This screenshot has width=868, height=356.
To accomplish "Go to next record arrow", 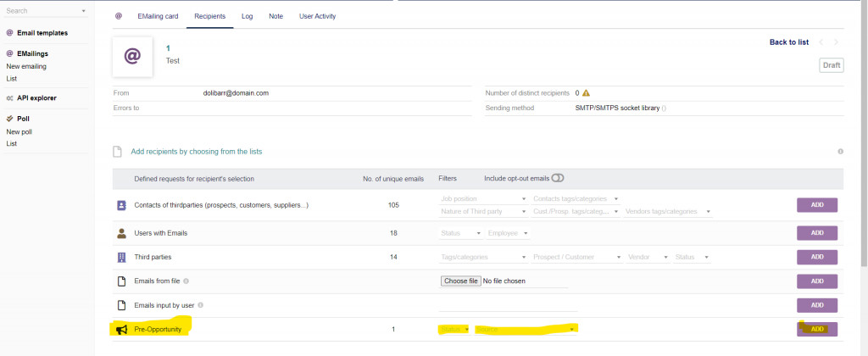I will click(836, 42).
